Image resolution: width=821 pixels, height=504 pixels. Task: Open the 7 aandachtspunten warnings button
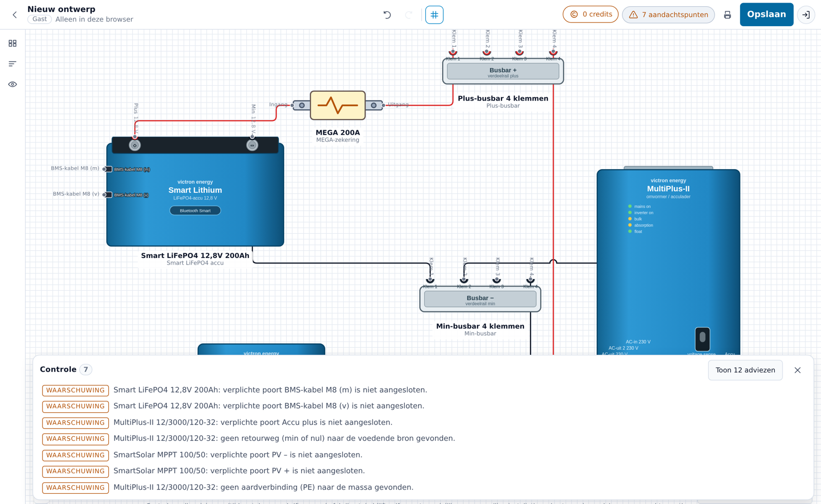[x=668, y=15]
